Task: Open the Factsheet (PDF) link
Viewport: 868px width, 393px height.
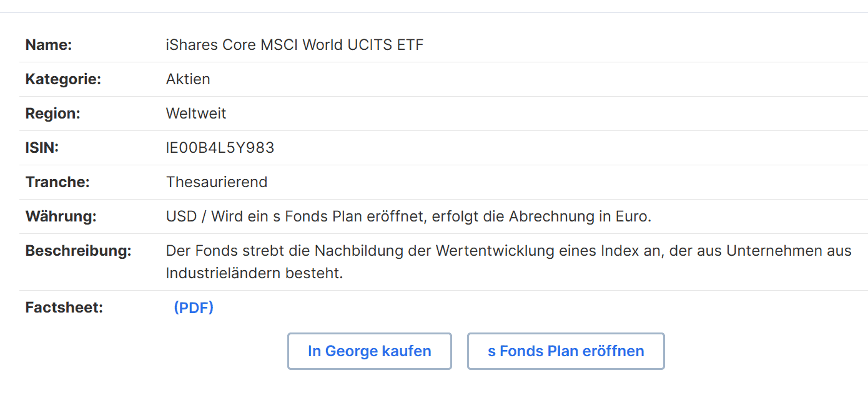Action: [x=194, y=308]
